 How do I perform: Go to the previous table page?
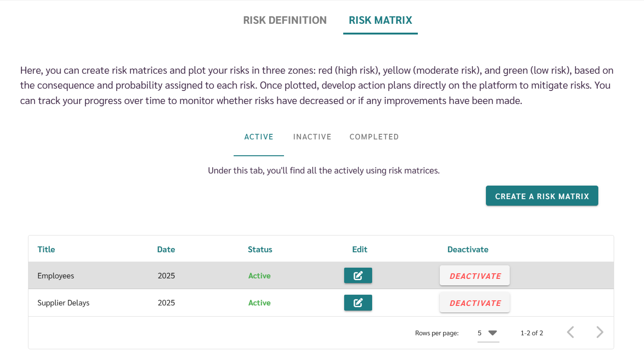[570, 332]
